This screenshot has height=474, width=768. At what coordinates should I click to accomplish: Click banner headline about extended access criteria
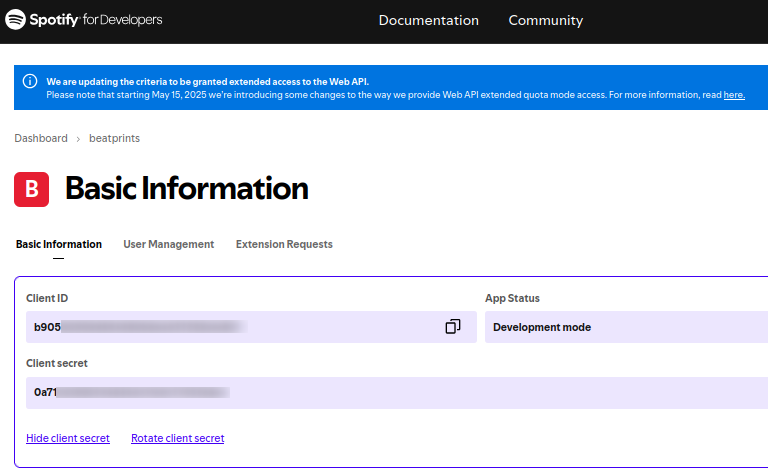pyautogui.click(x=208, y=82)
